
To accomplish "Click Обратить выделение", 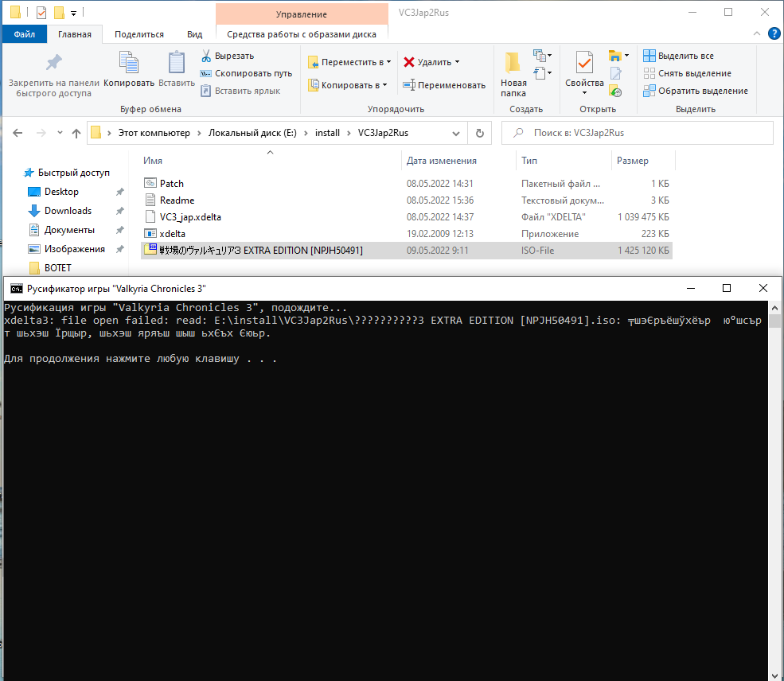I will pyautogui.click(x=696, y=91).
